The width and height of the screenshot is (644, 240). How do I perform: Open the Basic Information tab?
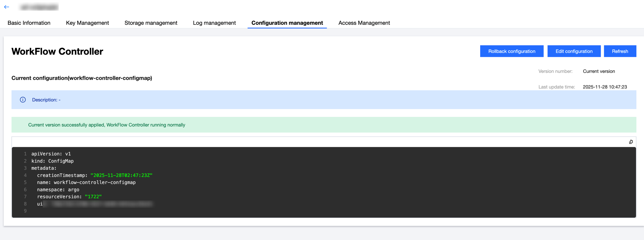[x=29, y=23]
